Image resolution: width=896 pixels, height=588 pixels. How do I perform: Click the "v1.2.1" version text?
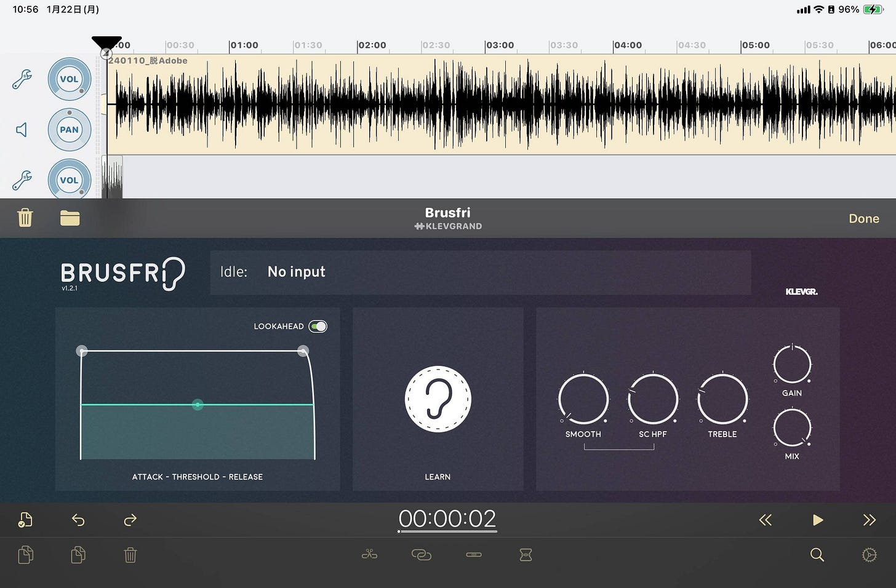tap(70, 288)
